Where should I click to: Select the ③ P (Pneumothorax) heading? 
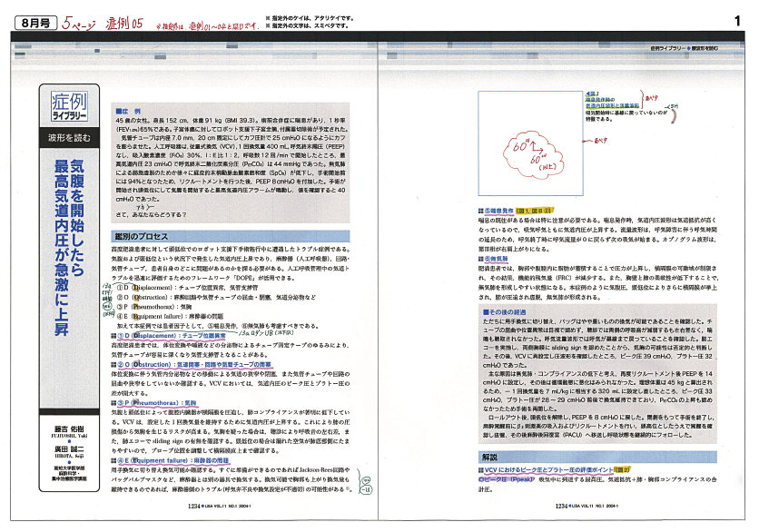tap(156, 402)
